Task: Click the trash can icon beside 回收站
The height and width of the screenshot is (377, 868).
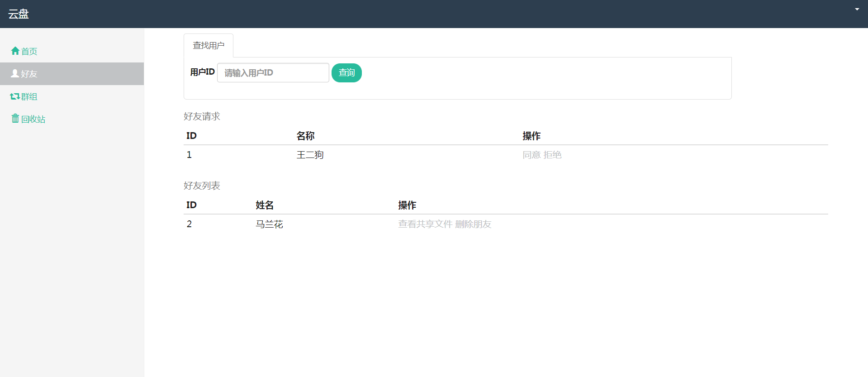Action: point(15,119)
